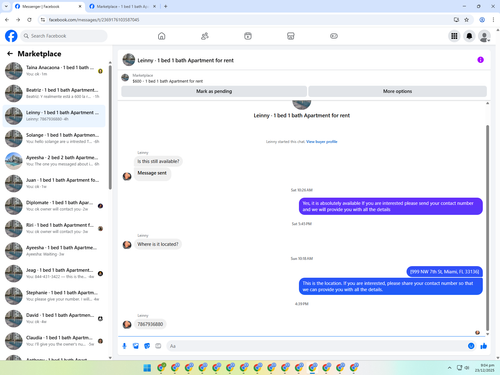Open Diplomate conversation

point(54,206)
